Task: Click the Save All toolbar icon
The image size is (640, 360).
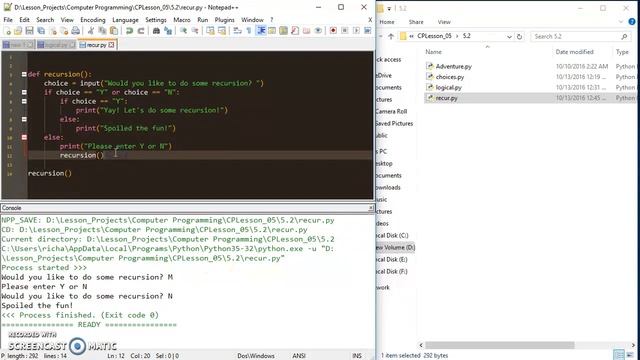Action: (x=41, y=31)
